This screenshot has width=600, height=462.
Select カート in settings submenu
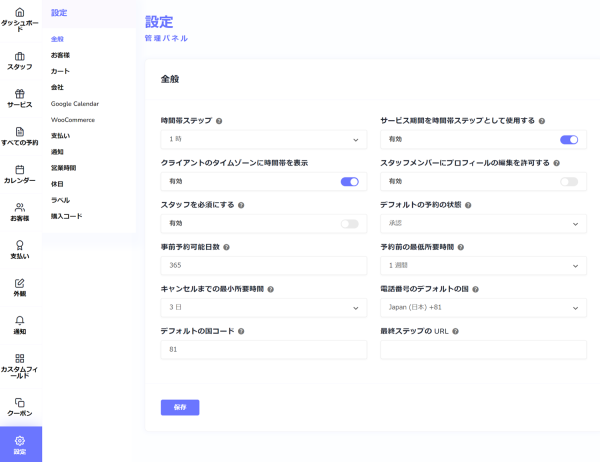coord(60,71)
